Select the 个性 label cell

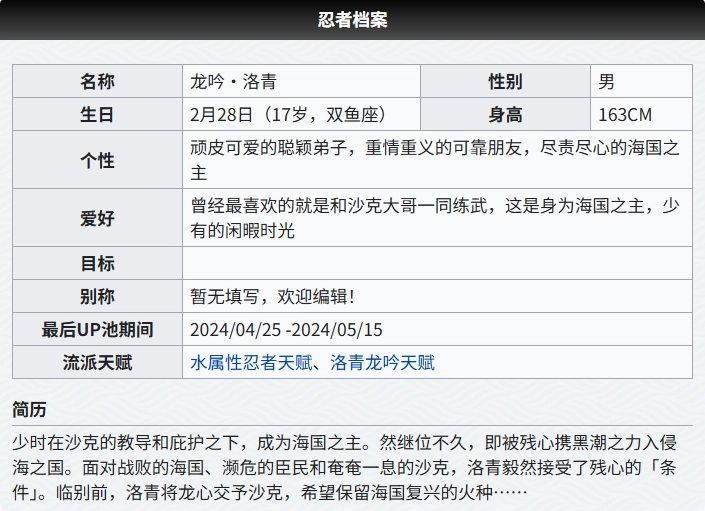tap(97, 160)
